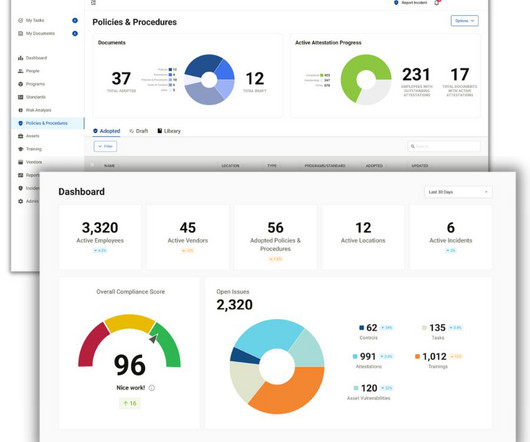Click the 1,012 Trainings value
The image size is (530, 442).
click(434, 357)
